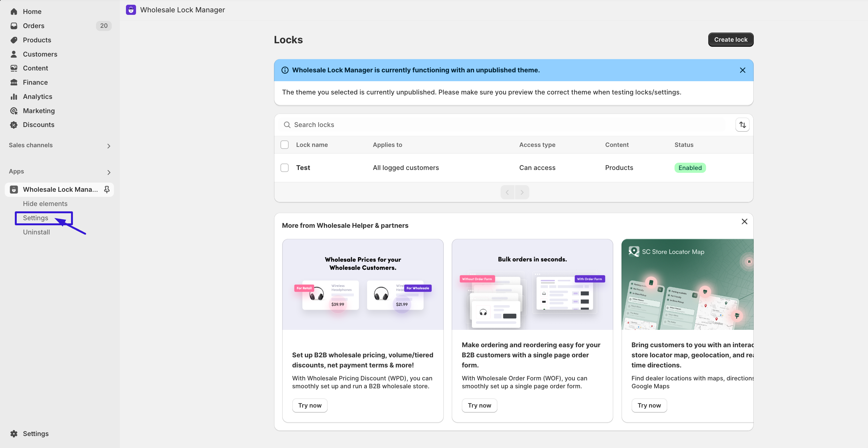Open the Home icon in sidebar

tap(14, 11)
